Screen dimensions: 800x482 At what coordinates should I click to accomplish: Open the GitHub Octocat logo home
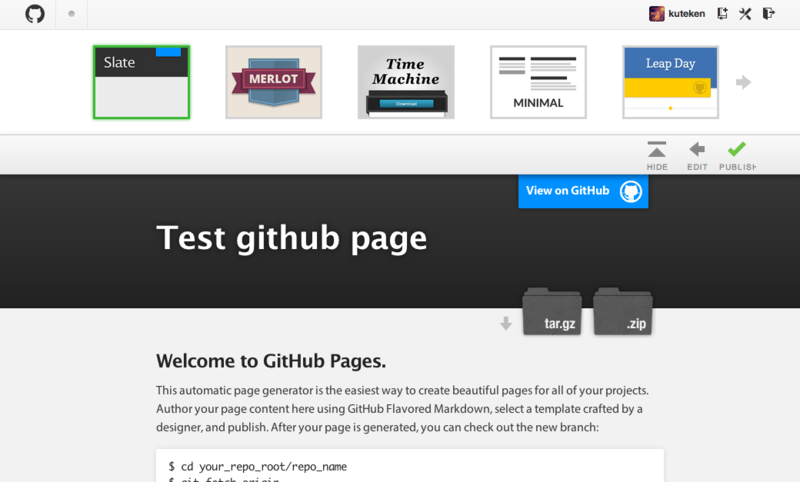pos(35,14)
